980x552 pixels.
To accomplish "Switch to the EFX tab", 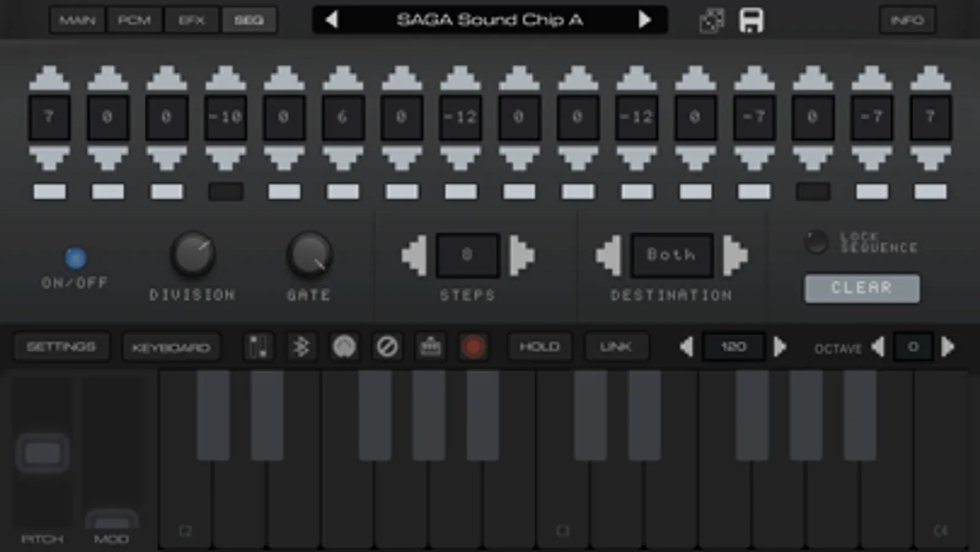I will [x=192, y=20].
